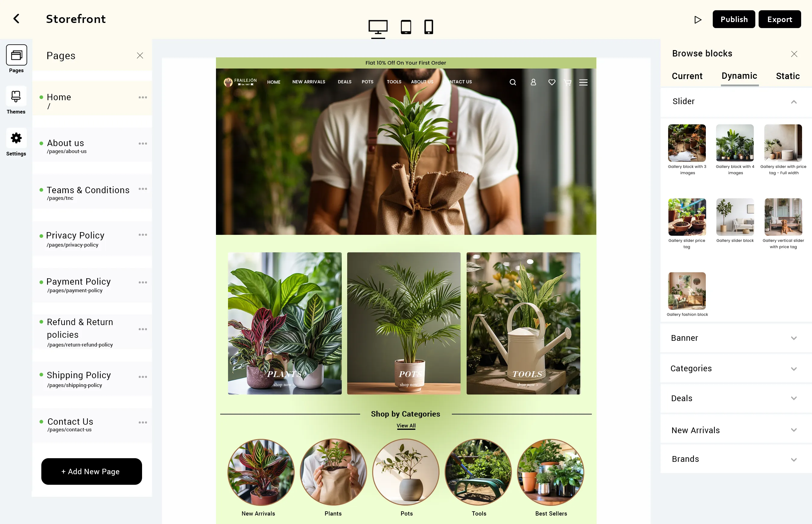Switch to the Dynamic blocks tab
Screen dimensions: 812x524
point(739,76)
